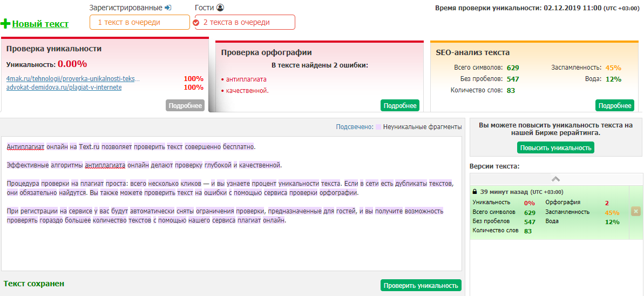This screenshot has width=644, height=296.
Task: Click the Проверить уникальность button
Action: 421,285
